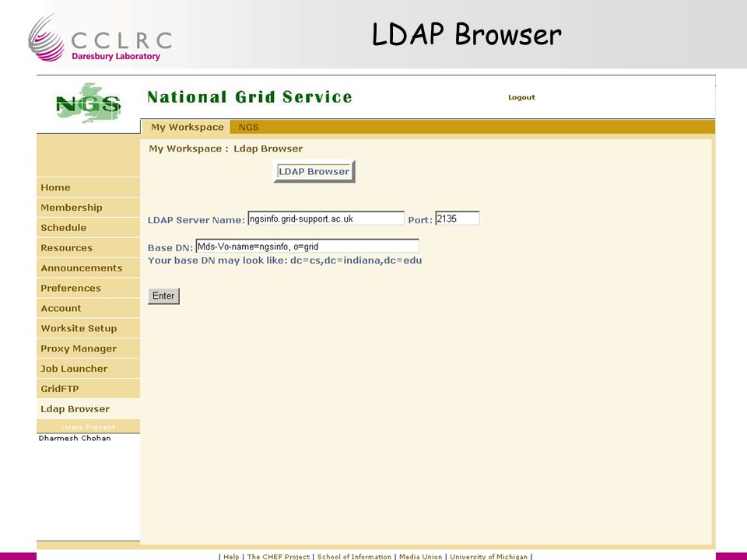Open the School of Information link
Image resolution: width=747 pixels, height=560 pixels.
pos(354,556)
